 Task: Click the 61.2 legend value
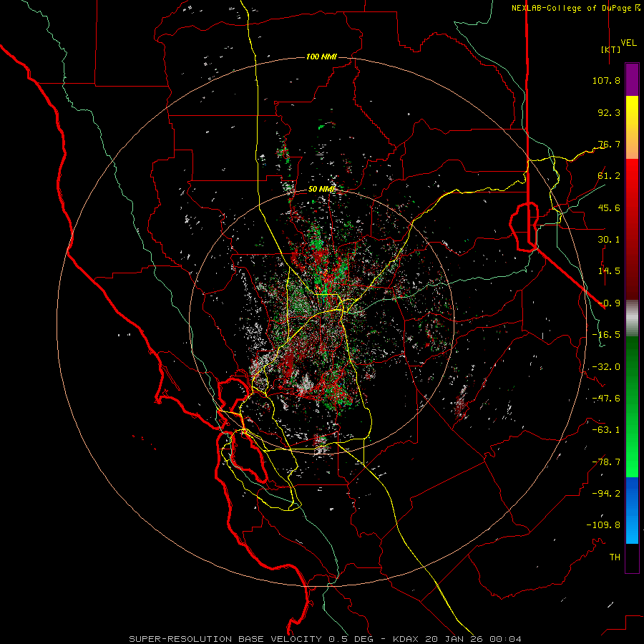pos(609,176)
